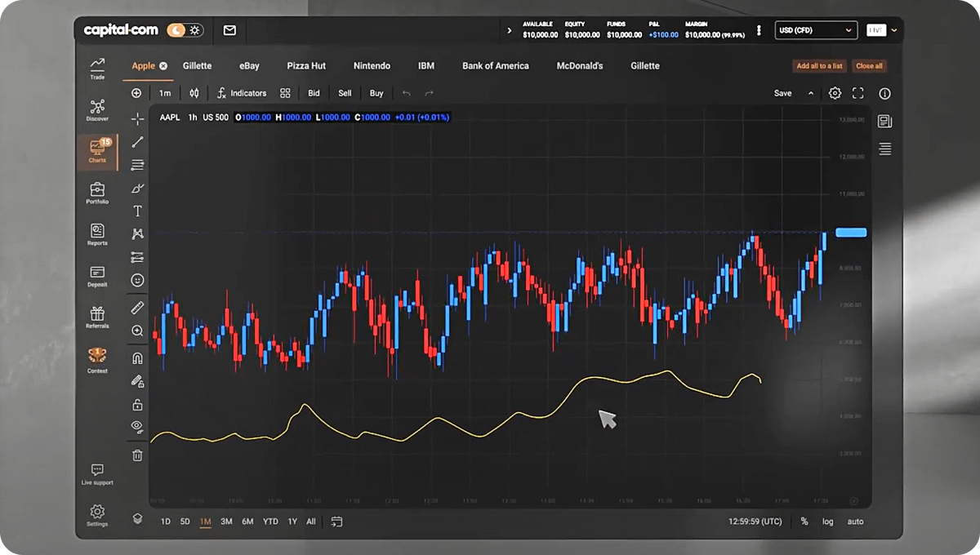Select the crosshair cursor tool
The width and height of the screenshot is (980, 555).
coord(137,119)
